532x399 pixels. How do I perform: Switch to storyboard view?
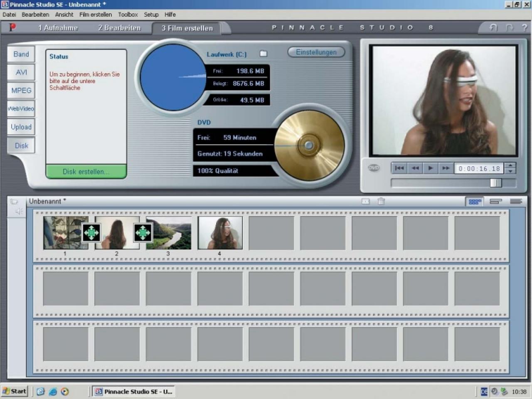click(475, 202)
